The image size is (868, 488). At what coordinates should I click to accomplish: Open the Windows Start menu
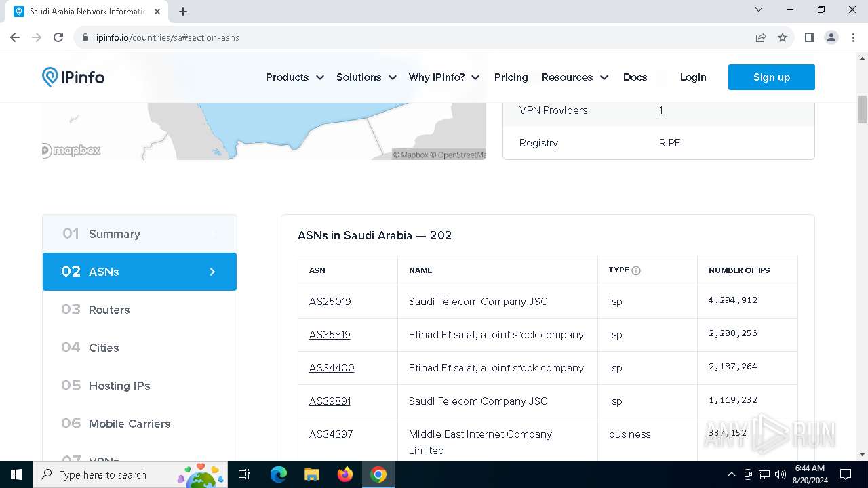16,474
